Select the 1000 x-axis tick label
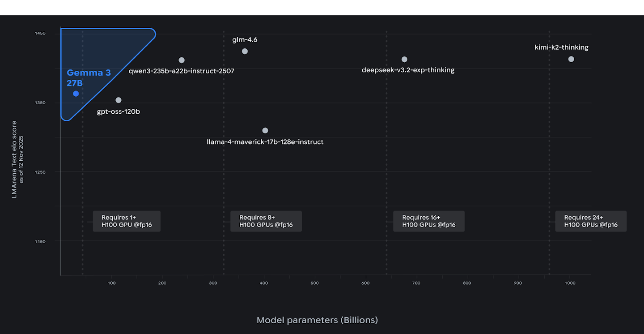The width and height of the screenshot is (644, 334). 570,283
